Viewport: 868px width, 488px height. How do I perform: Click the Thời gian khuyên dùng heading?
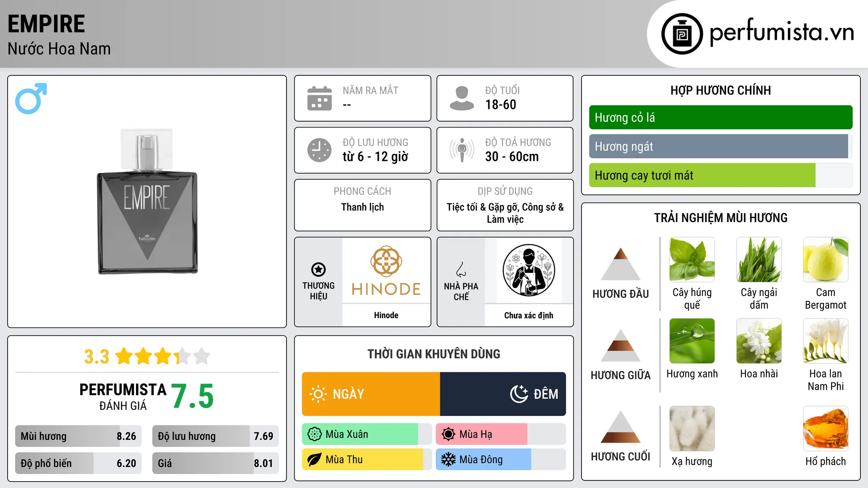coord(434,354)
